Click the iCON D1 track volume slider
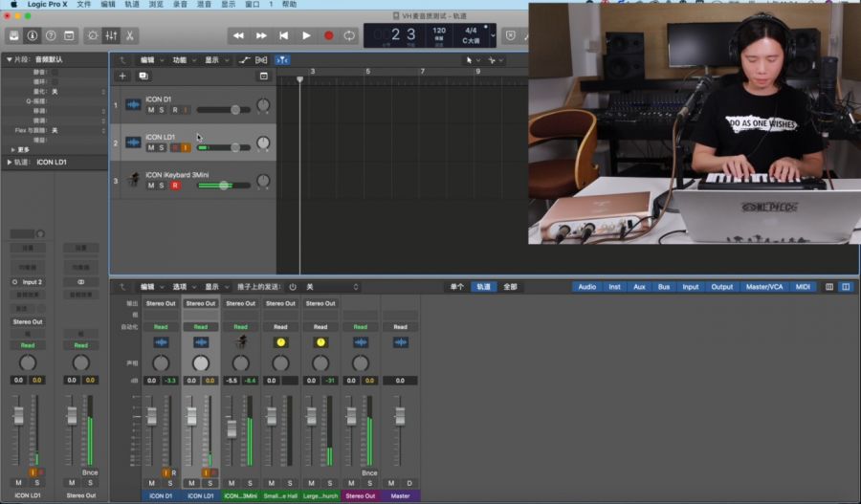Image resolution: width=861 pixels, height=504 pixels. tap(235, 110)
